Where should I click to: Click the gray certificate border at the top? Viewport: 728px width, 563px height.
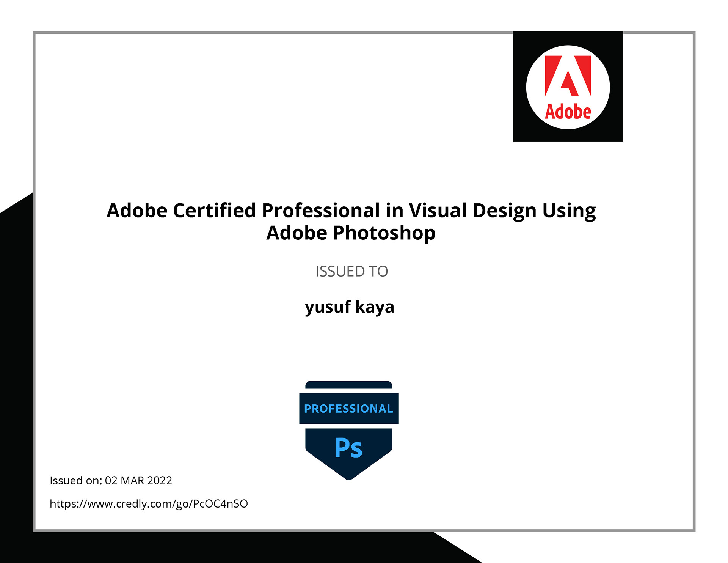tap(265, 33)
